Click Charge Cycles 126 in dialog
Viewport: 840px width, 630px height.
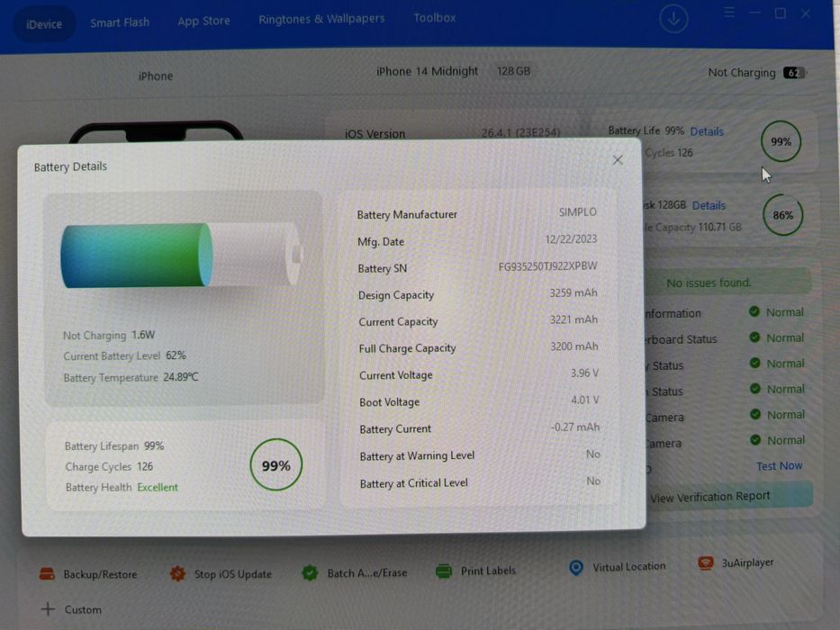tap(109, 466)
